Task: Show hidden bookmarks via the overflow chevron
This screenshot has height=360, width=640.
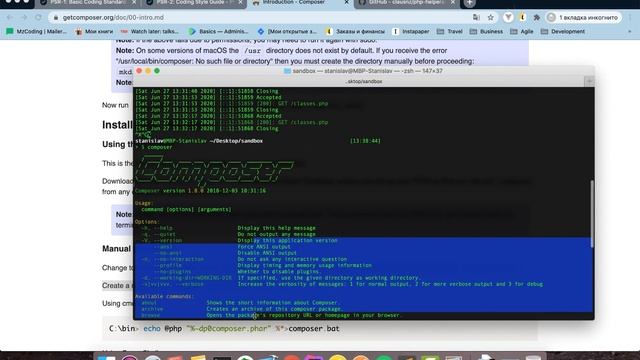Action: coord(630,31)
